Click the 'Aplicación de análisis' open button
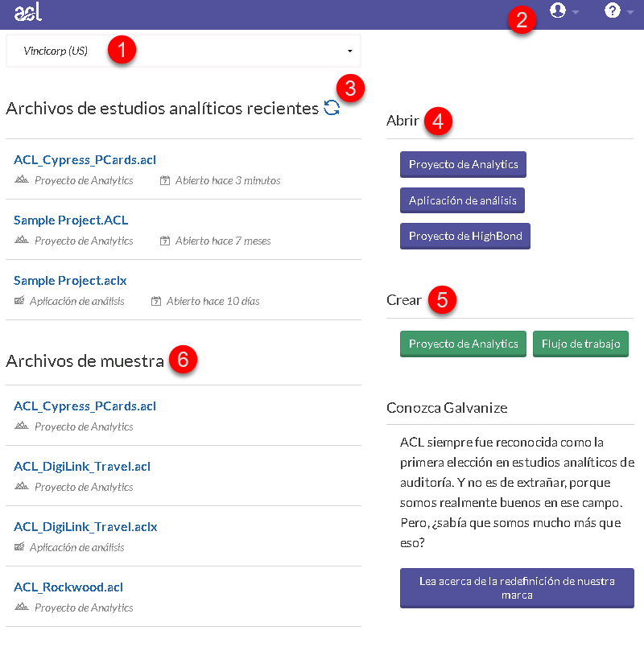Viewport: 644px width, 655px height. [462, 200]
